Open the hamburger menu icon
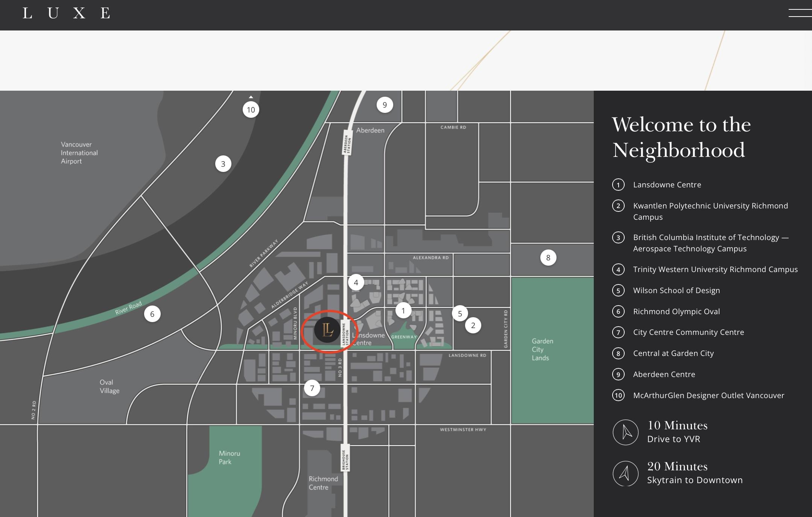 [x=800, y=13]
